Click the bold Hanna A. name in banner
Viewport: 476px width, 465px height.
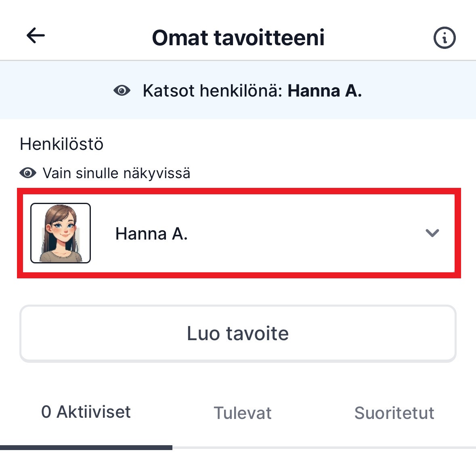coord(325,91)
